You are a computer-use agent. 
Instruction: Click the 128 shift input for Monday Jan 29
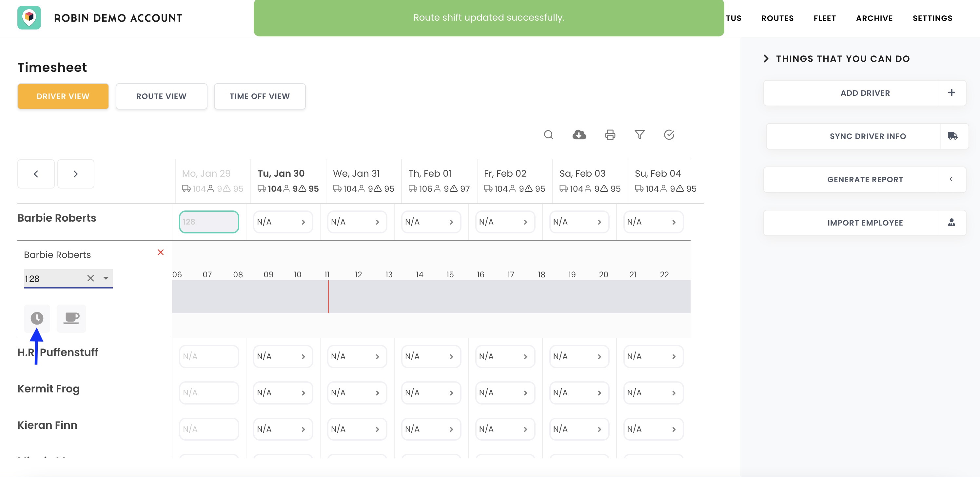(x=209, y=222)
